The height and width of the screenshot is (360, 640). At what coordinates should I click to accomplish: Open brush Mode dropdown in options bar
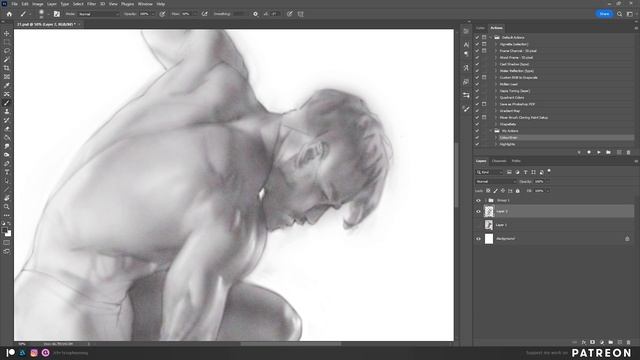(x=98, y=14)
